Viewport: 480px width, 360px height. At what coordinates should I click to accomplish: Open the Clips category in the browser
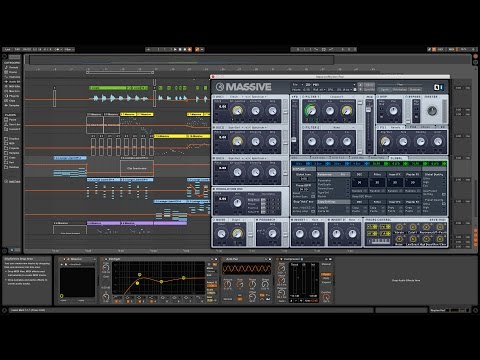point(13,100)
